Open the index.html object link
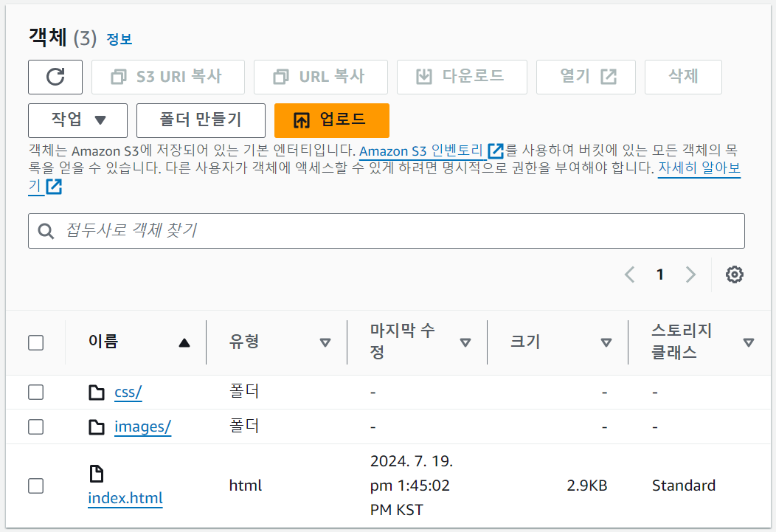Image resolution: width=776 pixels, height=532 pixels. [x=125, y=498]
